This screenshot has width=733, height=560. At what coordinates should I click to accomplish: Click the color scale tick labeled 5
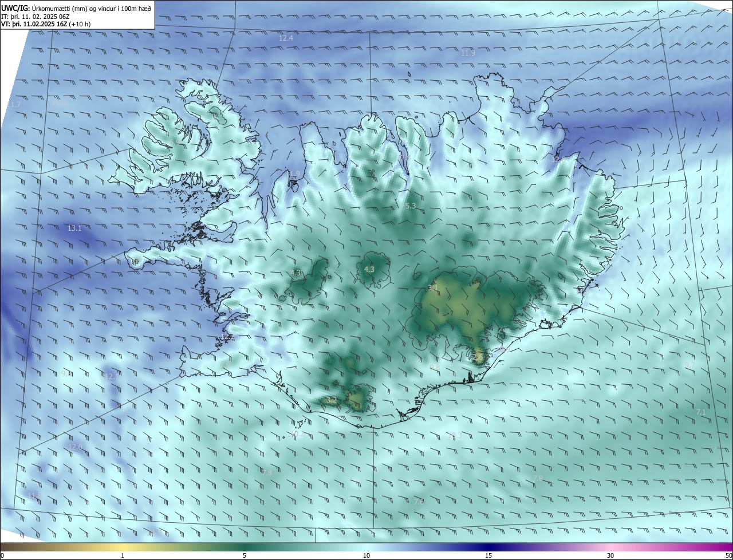tap(245, 555)
